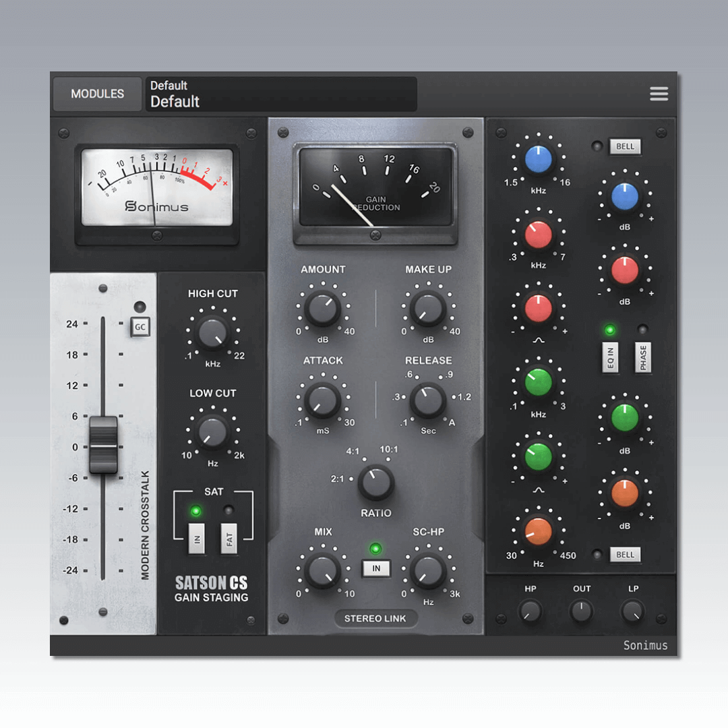Click the green low-mid dB gain knob
The width and height of the screenshot is (728, 728).
625,418
